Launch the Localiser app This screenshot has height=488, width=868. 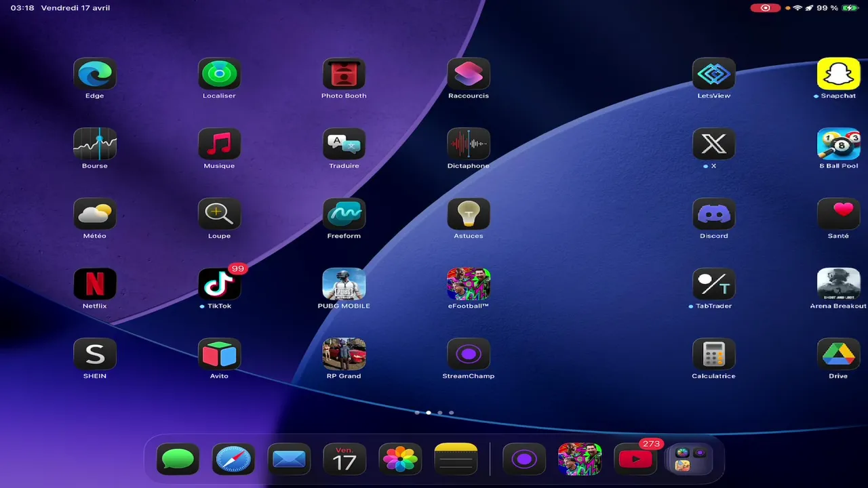[x=219, y=74]
